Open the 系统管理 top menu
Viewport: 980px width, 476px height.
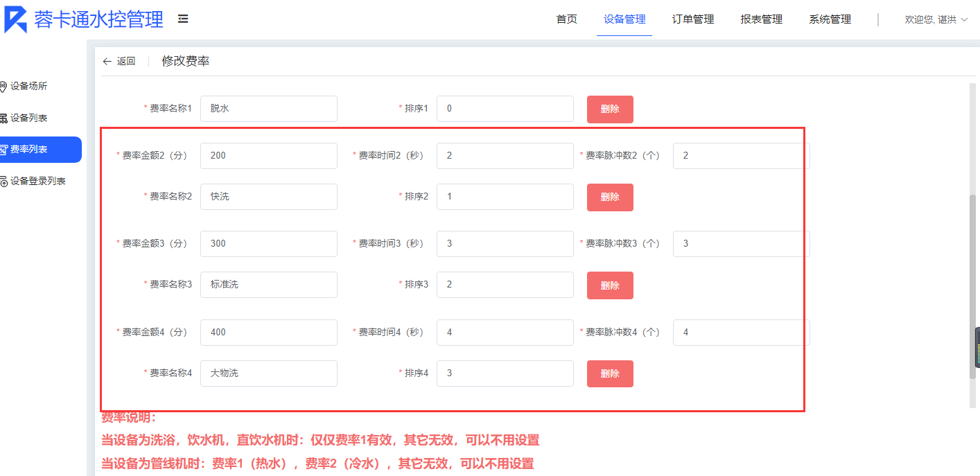tap(830, 19)
